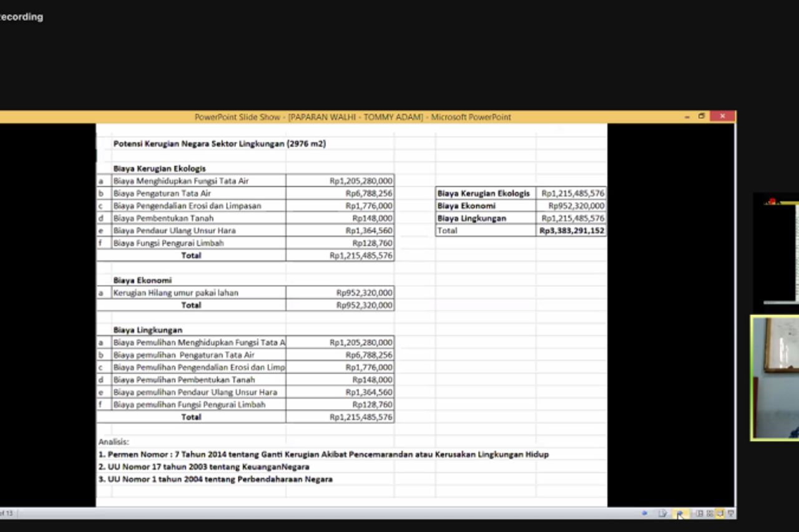Close the PowerPoint Slide Show window

coord(722,117)
